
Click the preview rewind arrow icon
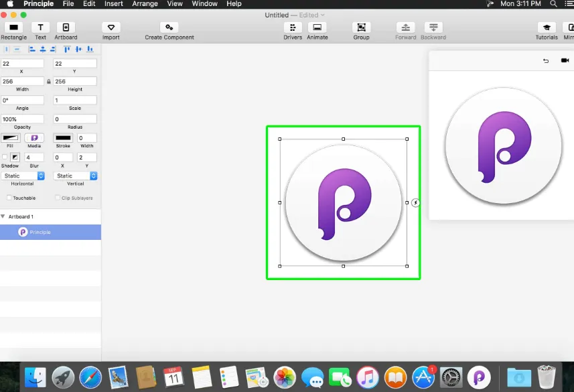[546, 60]
